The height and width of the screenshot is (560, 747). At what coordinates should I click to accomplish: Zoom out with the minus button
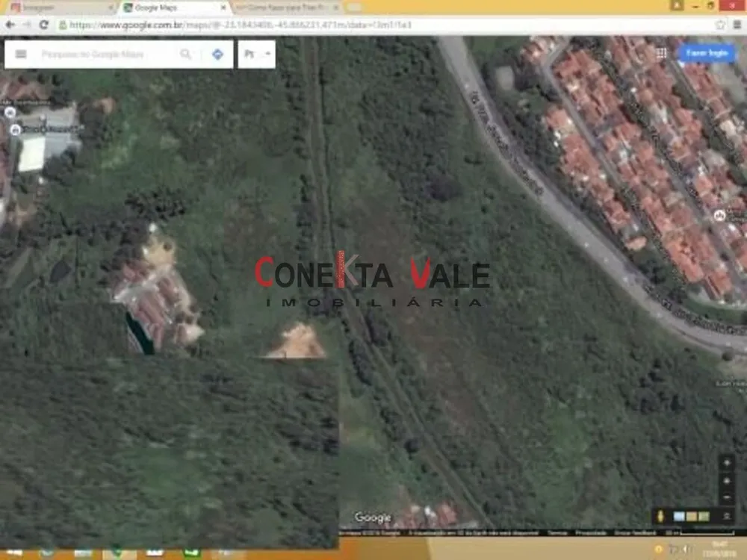pyautogui.click(x=727, y=497)
